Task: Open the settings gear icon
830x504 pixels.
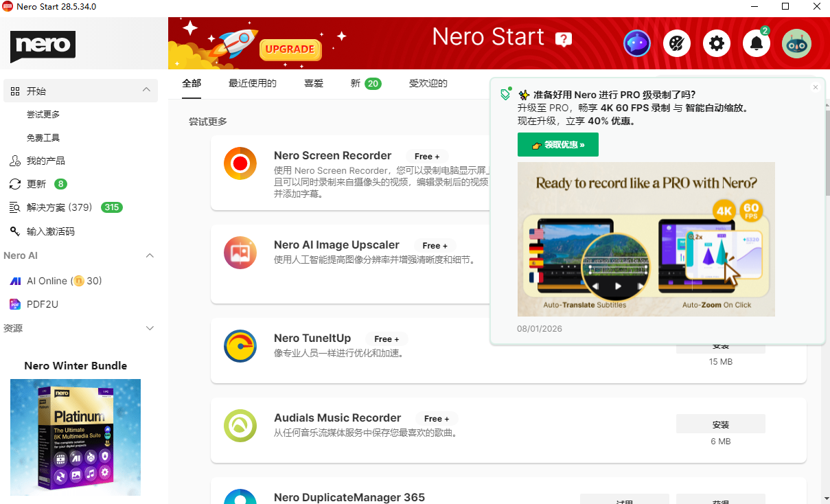Action: click(717, 44)
